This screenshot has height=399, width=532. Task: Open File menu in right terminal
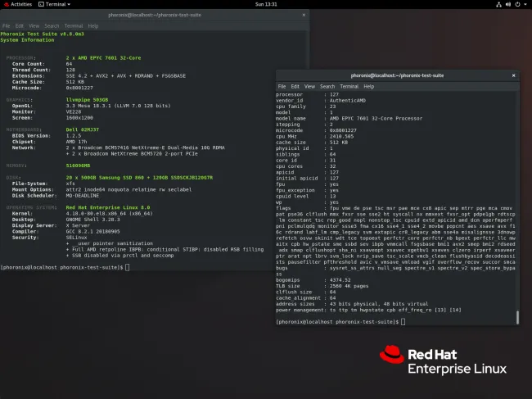click(282, 86)
